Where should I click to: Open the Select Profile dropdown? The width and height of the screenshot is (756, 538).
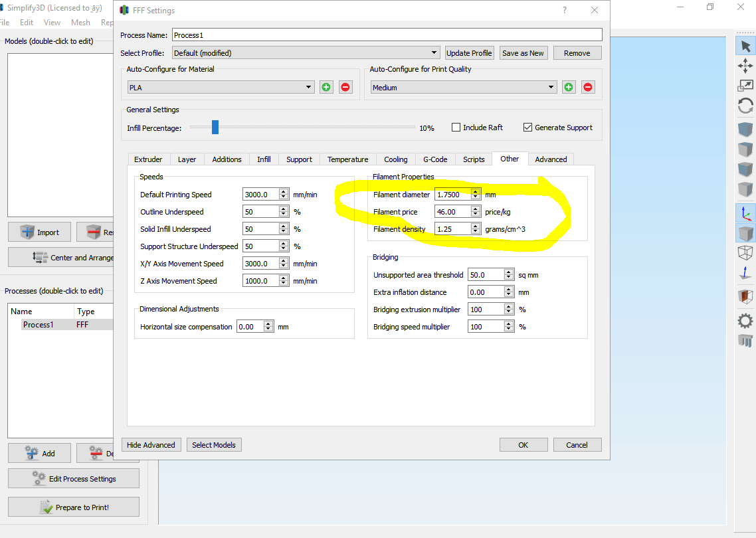(x=306, y=53)
